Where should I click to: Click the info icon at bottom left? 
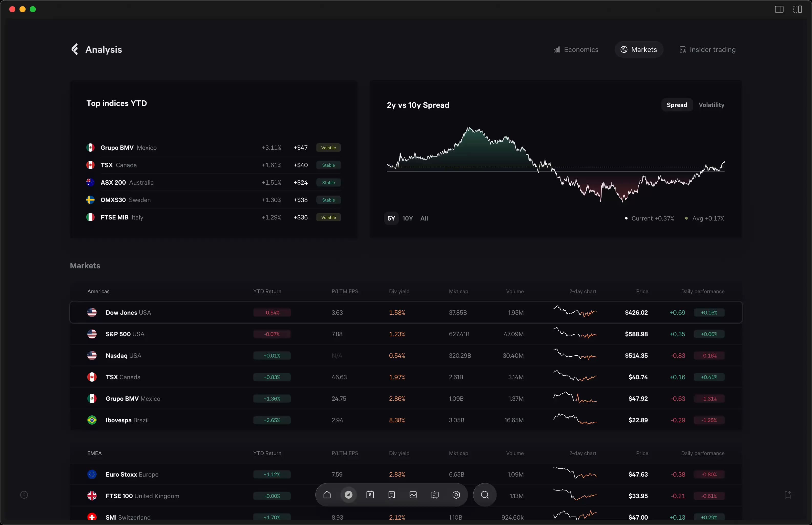pyautogui.click(x=24, y=495)
